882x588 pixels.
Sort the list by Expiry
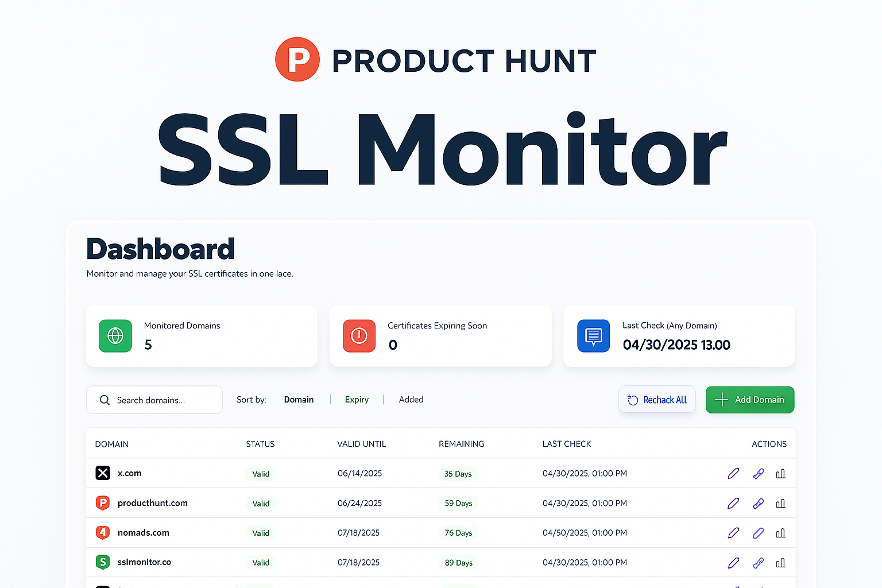tap(357, 400)
